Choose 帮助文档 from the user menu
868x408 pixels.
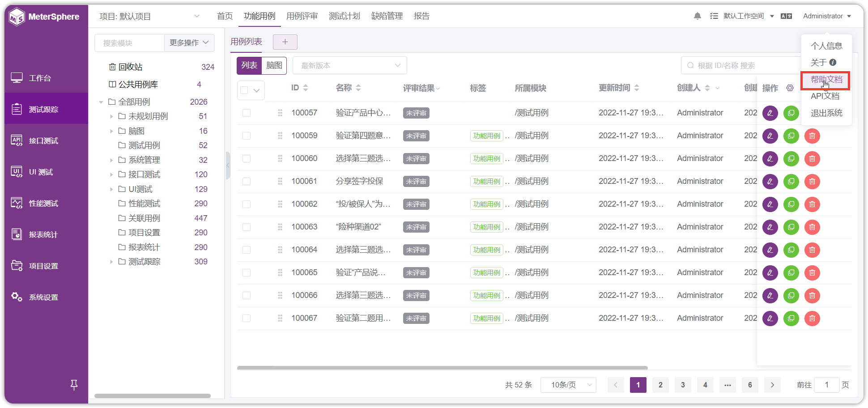coord(826,80)
